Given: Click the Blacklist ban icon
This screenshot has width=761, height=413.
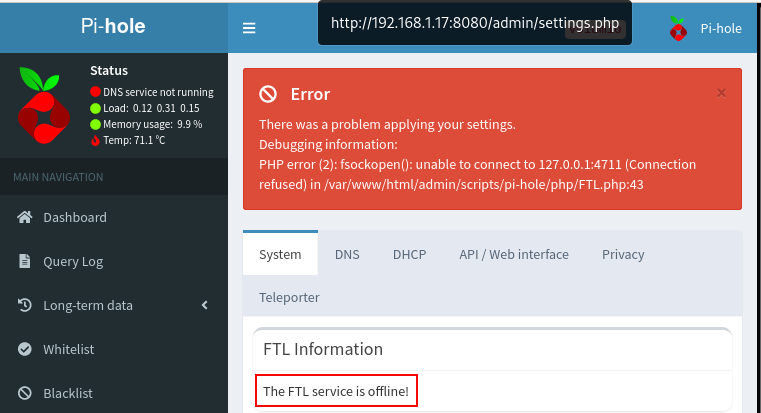Looking at the screenshot, I should (x=25, y=393).
